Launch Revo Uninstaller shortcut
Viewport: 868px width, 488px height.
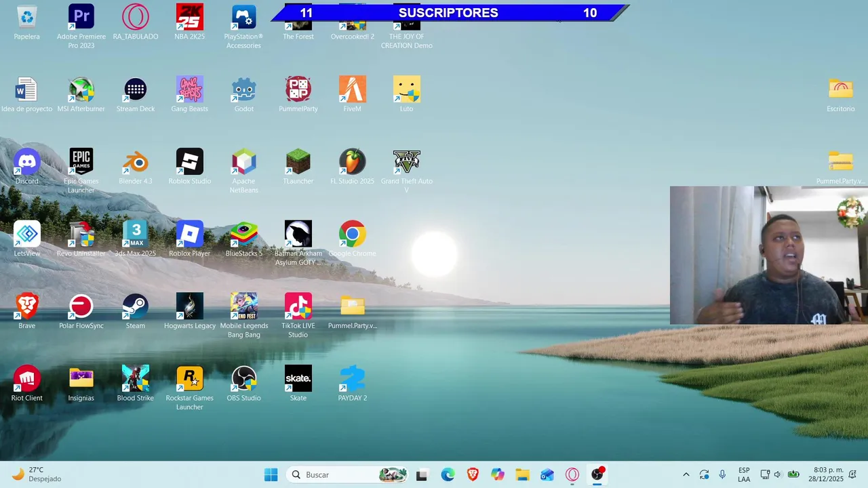(81, 235)
